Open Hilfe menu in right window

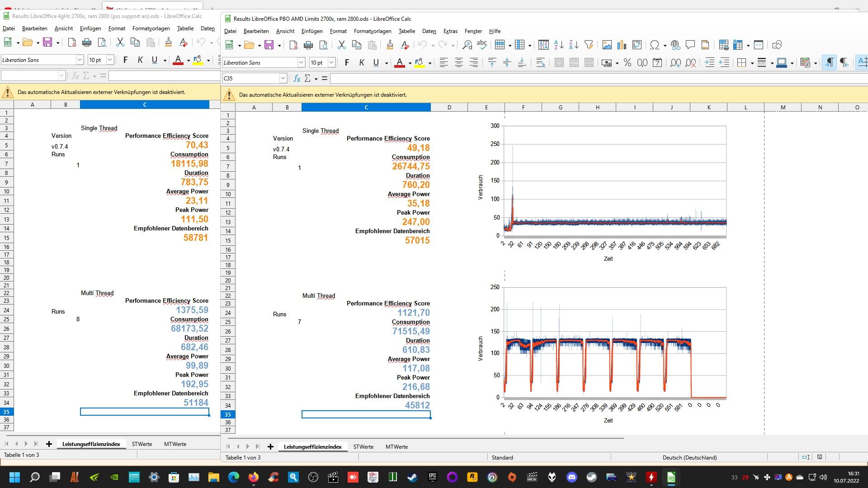pos(495,31)
